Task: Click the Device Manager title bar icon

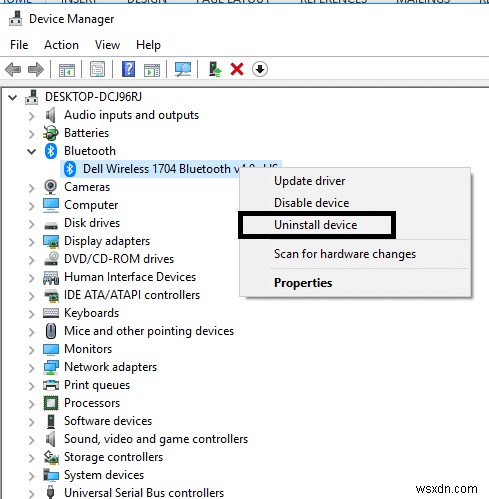Action: pyautogui.click(x=15, y=19)
